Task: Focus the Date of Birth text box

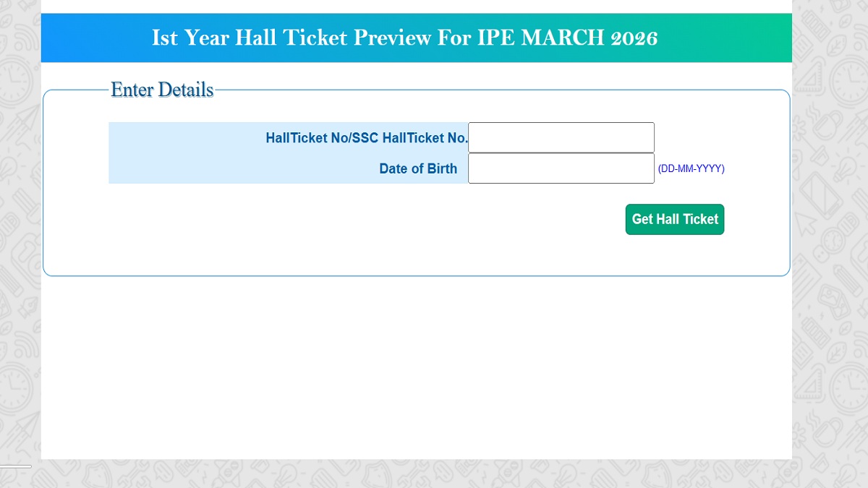Action: tap(561, 168)
